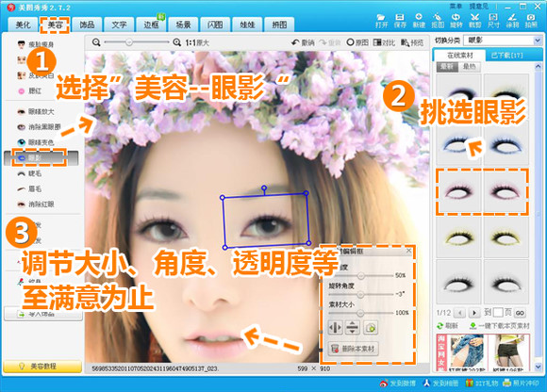Adjust the 旋转角度 rotation slider
The width and height of the screenshot is (547, 392).
[x=360, y=294]
